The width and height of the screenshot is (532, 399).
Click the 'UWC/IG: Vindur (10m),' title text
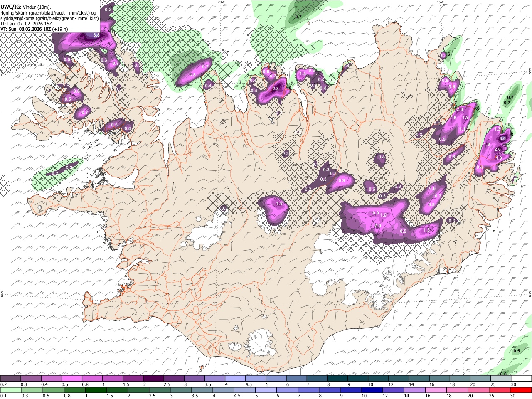[26, 7]
